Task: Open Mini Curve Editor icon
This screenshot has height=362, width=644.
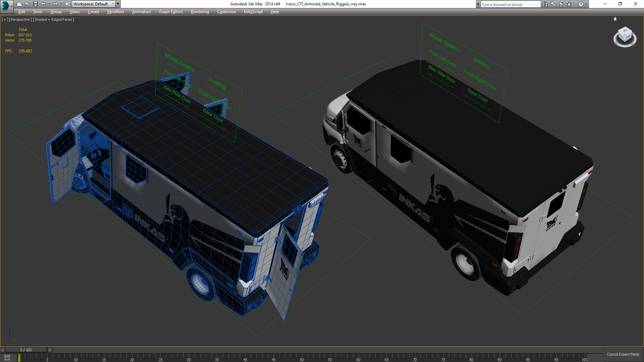Action: pos(7,358)
